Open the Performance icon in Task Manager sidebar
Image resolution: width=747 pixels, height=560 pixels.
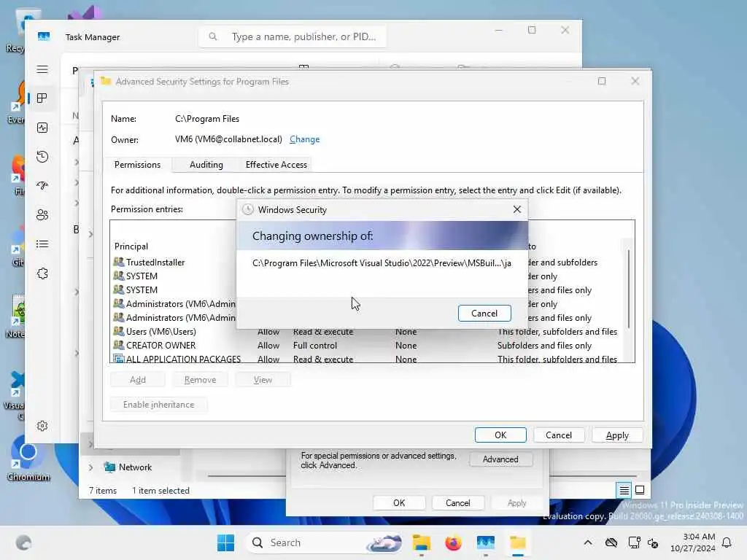[x=42, y=128]
